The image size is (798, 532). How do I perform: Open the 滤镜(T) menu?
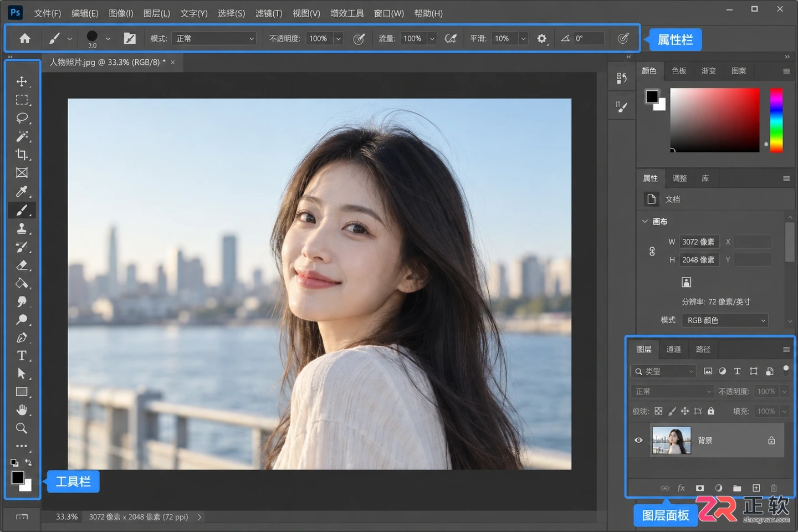(269, 13)
